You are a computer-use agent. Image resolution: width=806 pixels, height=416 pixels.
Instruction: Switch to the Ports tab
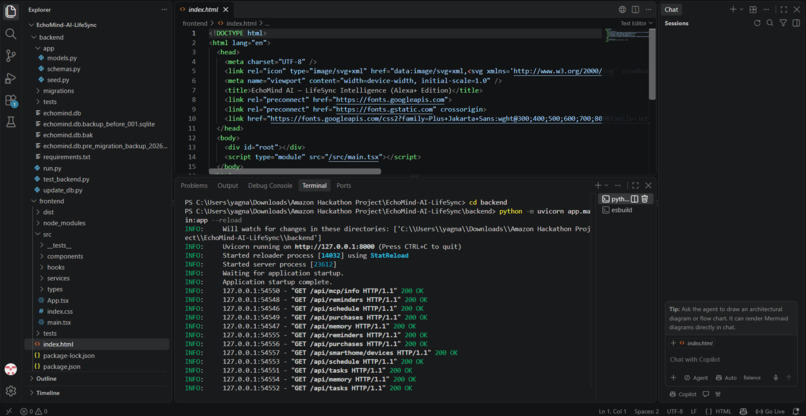click(x=344, y=186)
